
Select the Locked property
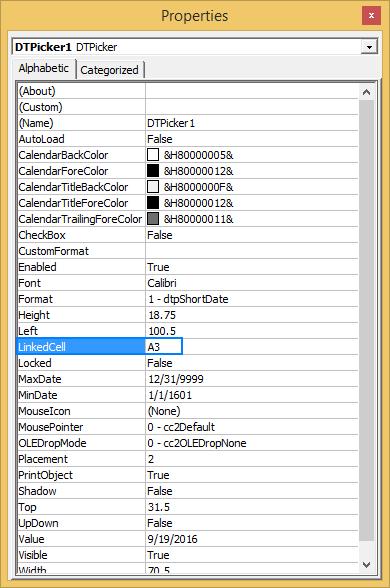coord(35,363)
